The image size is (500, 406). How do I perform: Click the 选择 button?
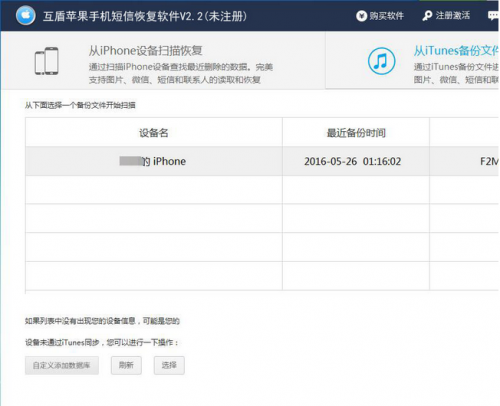[169, 365]
